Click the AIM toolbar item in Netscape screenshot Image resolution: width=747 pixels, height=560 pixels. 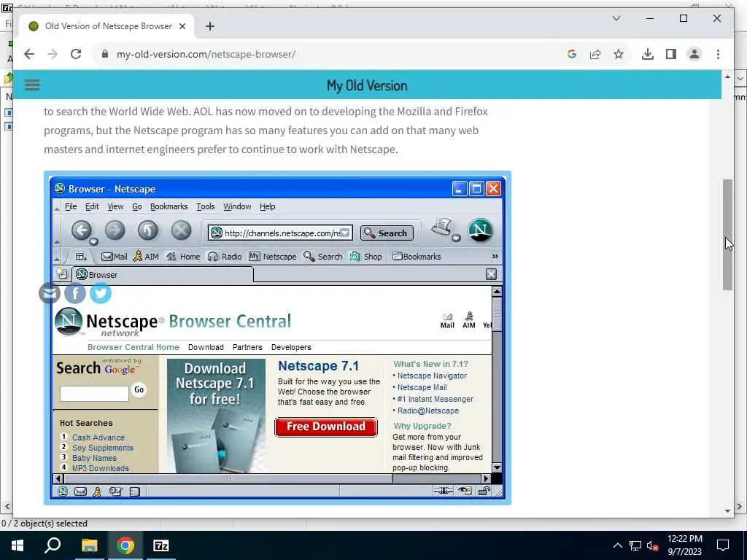pos(145,257)
